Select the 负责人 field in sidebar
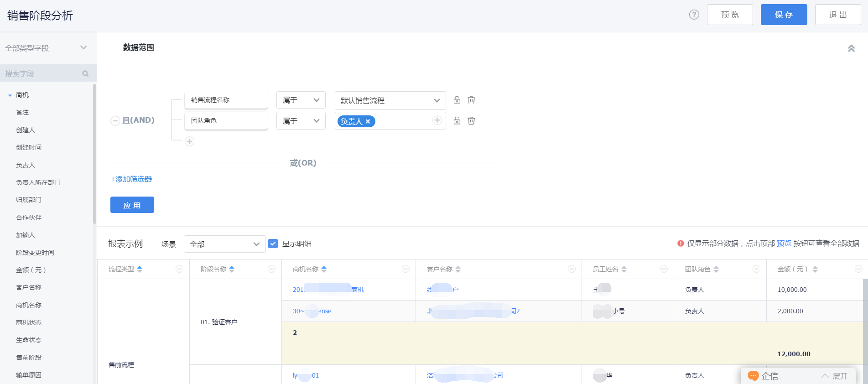Viewport: 868px width, 384px height. pyautogui.click(x=26, y=165)
